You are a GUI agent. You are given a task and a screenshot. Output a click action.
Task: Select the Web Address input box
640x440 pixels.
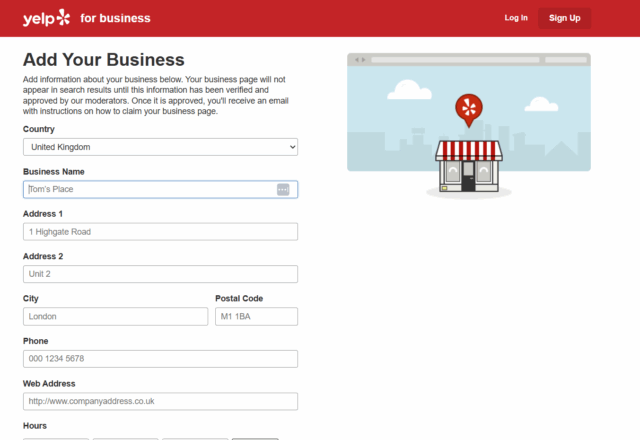click(x=160, y=401)
